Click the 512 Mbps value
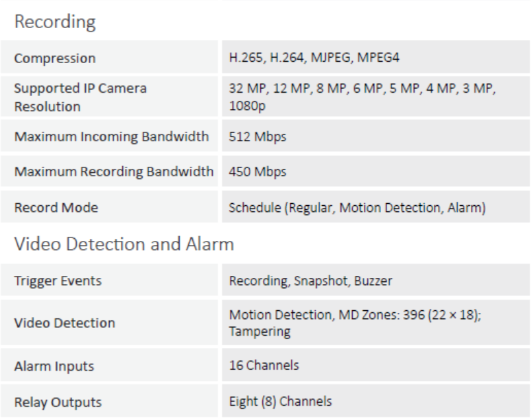532x420 pixels. [257, 137]
